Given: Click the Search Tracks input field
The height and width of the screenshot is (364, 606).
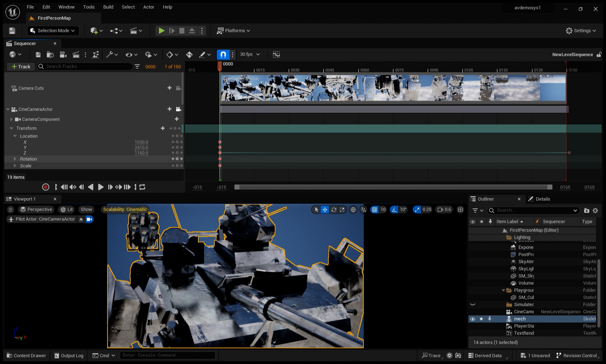Looking at the screenshot, I should [85, 66].
